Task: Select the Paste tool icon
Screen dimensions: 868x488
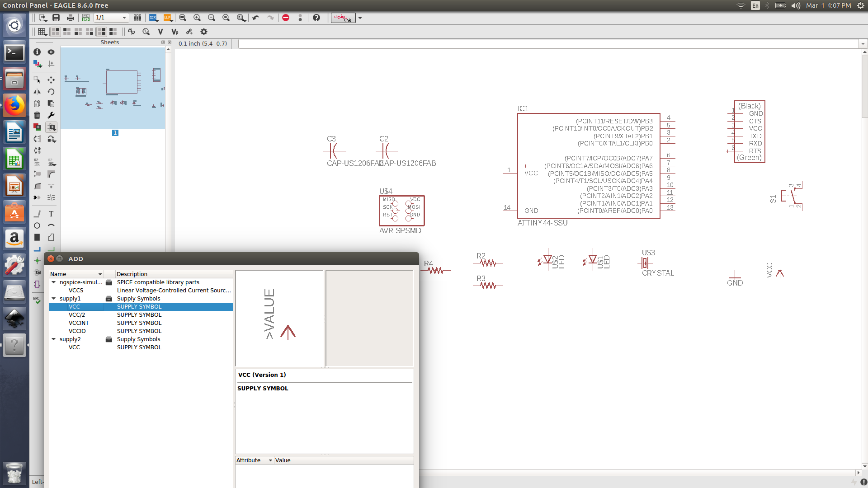Action: (51, 103)
